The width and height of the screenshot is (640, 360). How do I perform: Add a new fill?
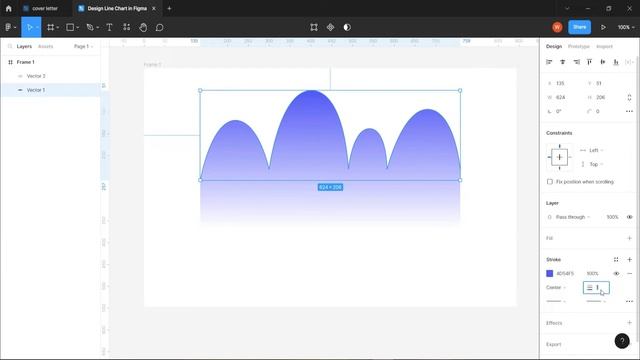(x=629, y=238)
